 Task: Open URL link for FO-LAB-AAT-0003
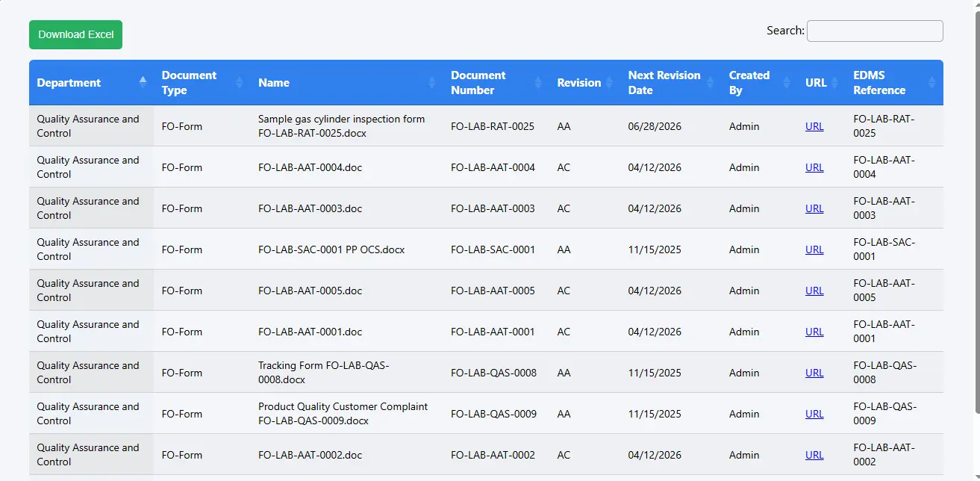(x=814, y=208)
